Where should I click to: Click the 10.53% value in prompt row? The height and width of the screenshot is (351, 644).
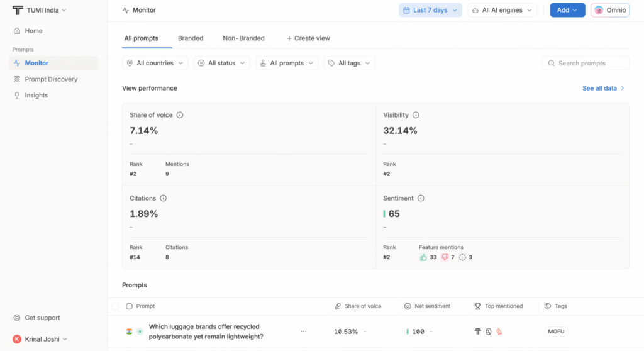click(x=346, y=331)
